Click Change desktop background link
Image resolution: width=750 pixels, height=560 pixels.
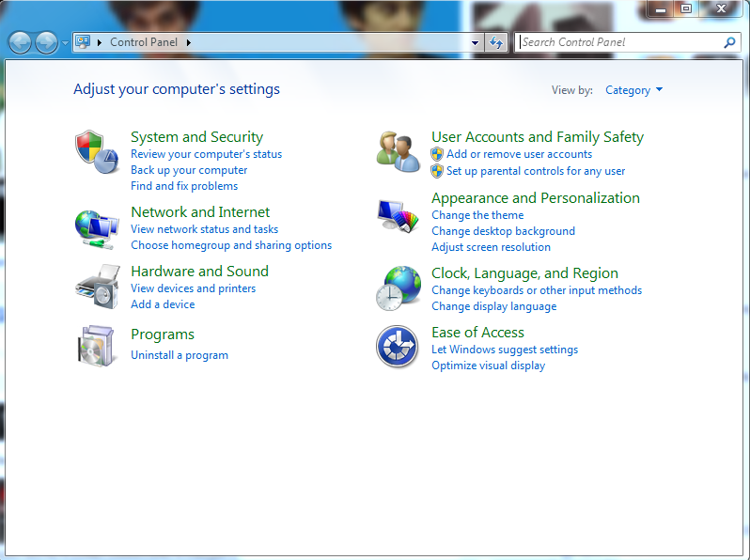503,231
